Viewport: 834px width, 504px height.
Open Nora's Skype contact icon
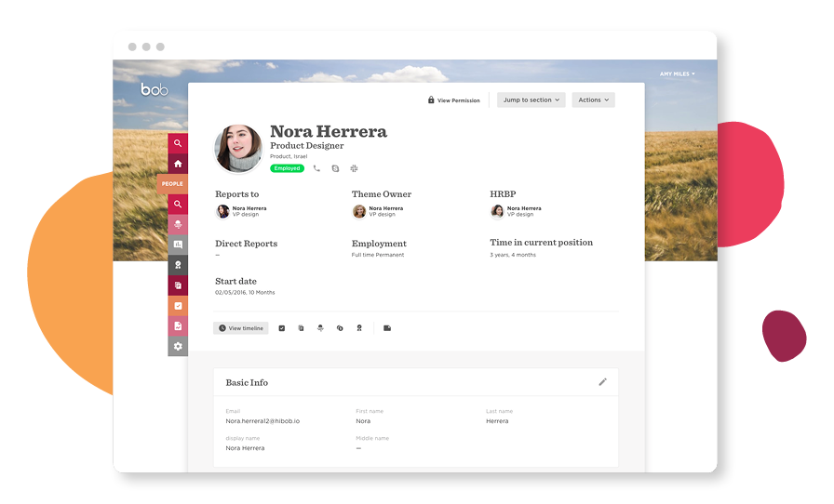335,168
